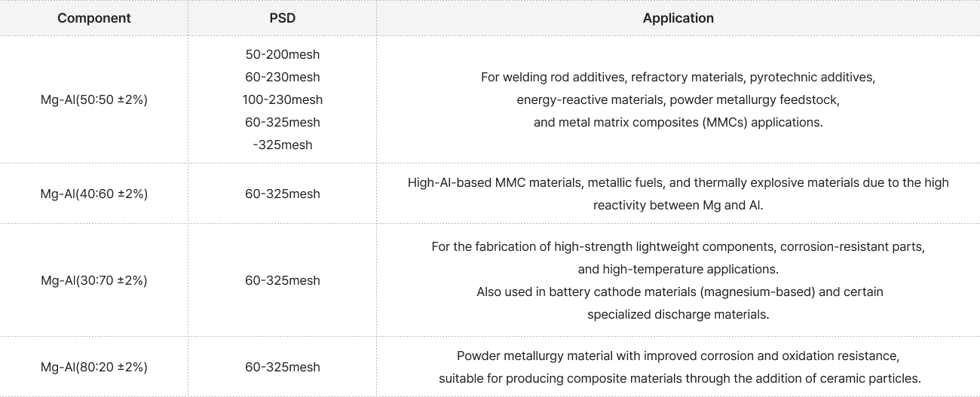
Task: Click the 50-200mesh PSD entry
Action: point(283,54)
